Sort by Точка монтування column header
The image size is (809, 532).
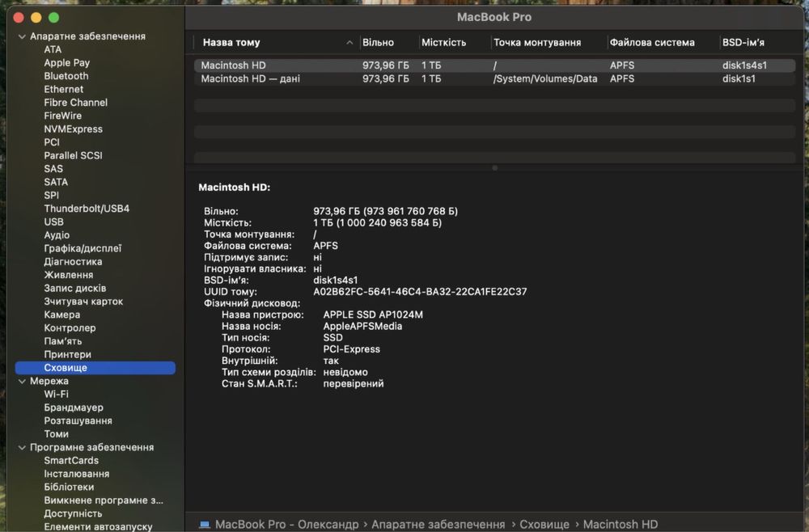pos(537,43)
